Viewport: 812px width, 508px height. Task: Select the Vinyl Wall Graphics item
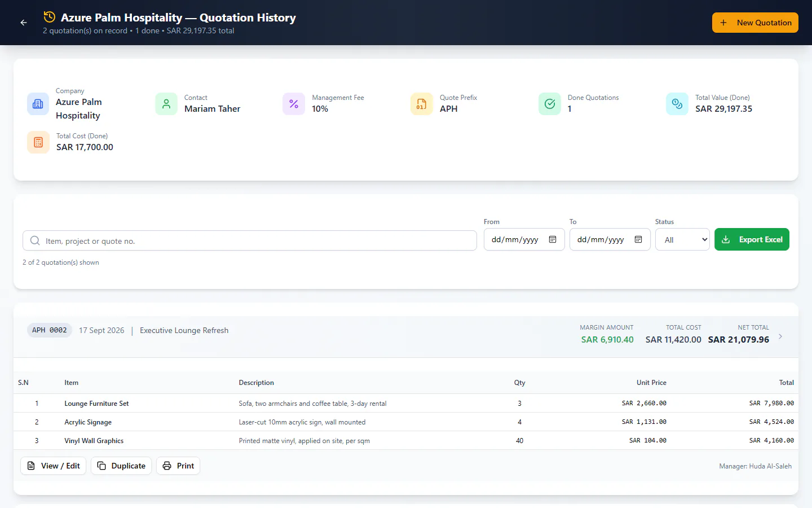tap(94, 441)
